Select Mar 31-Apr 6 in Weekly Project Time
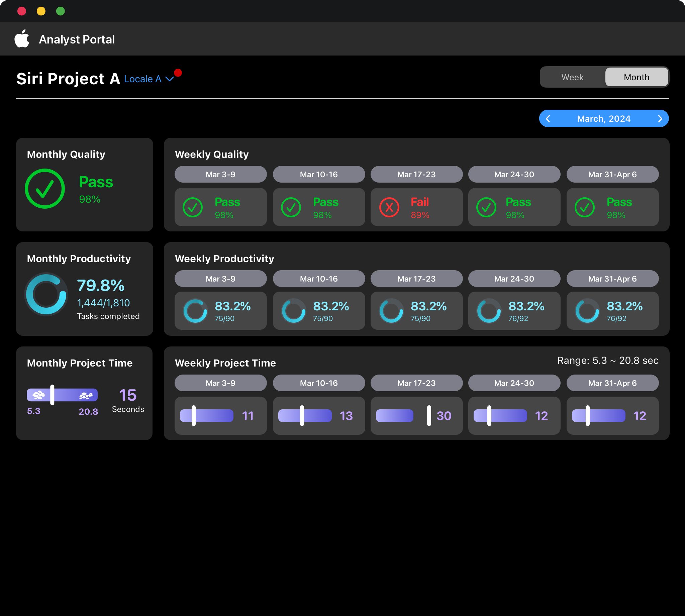The height and width of the screenshot is (616, 685). (612, 383)
